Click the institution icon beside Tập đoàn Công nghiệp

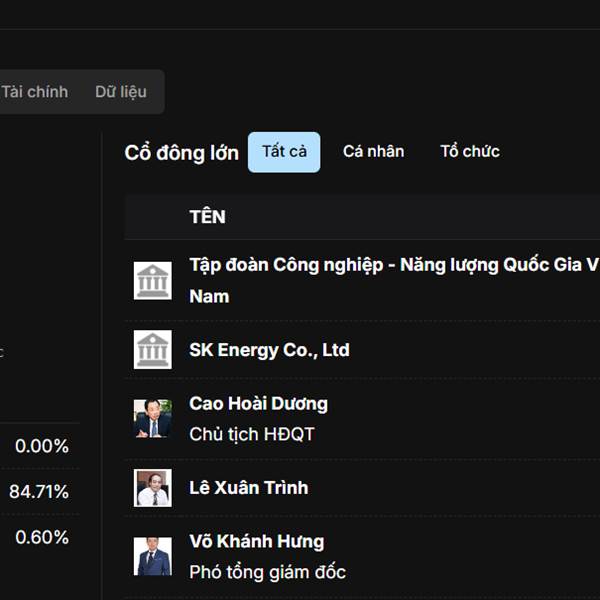[x=153, y=281]
